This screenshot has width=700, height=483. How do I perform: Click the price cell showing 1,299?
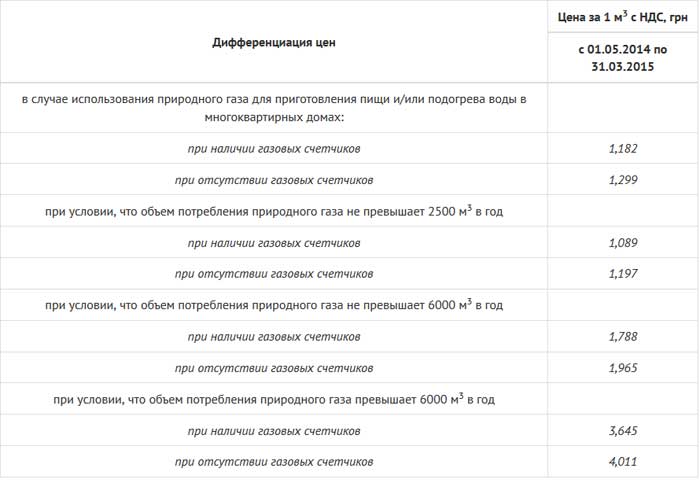tap(622, 181)
